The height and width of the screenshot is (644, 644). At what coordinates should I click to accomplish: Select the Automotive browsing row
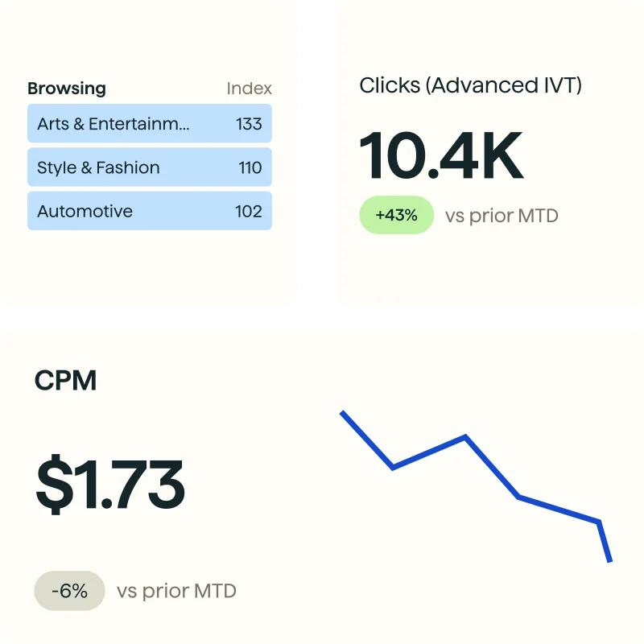[85, 211]
